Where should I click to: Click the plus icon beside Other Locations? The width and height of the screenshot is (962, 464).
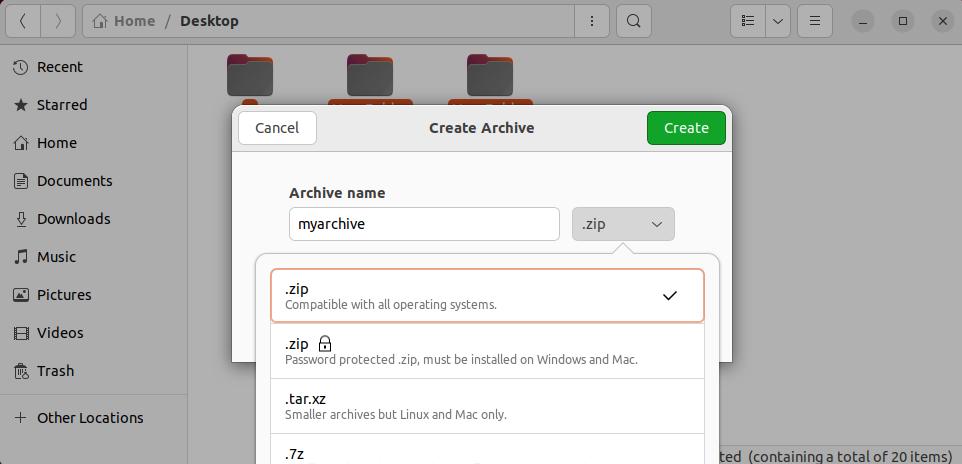[x=21, y=418]
